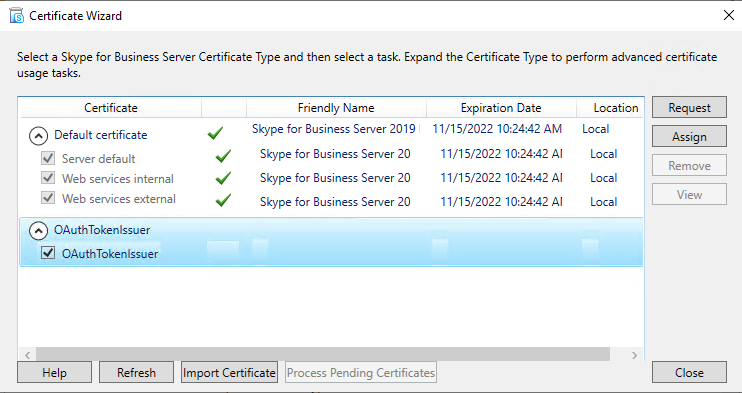This screenshot has height=393, width=742.
Task: Select the OAuthTokenIssuer group header label
Action: coord(102,230)
